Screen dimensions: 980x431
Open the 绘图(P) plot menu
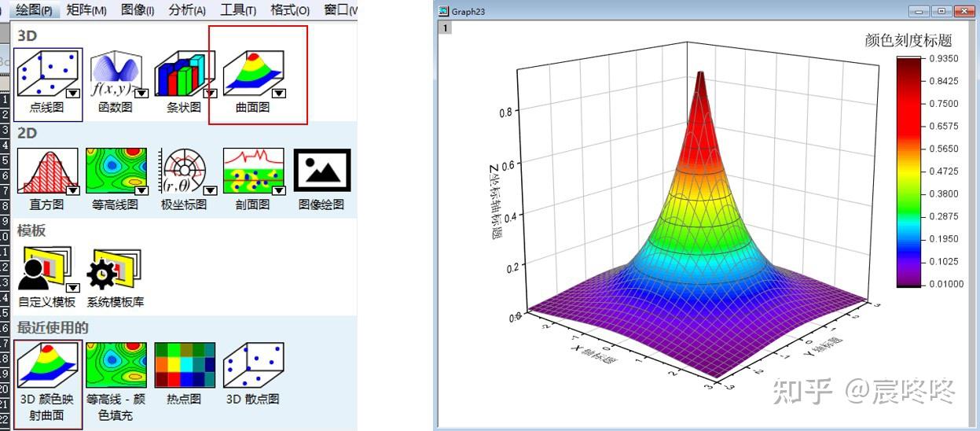pyautogui.click(x=34, y=9)
